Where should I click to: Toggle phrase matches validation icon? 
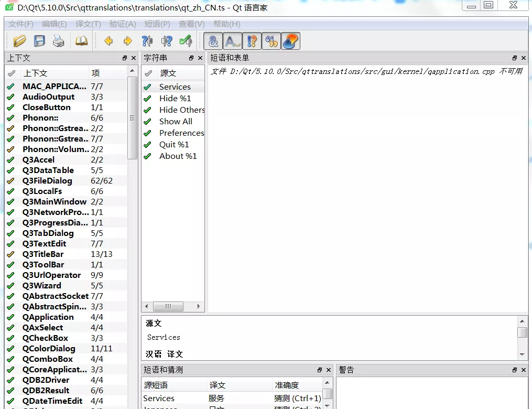tap(252, 41)
